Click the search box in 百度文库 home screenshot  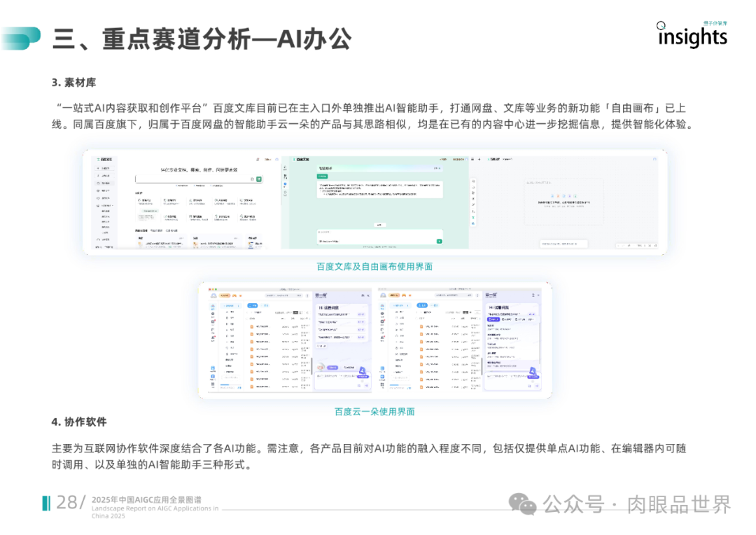click(x=199, y=179)
